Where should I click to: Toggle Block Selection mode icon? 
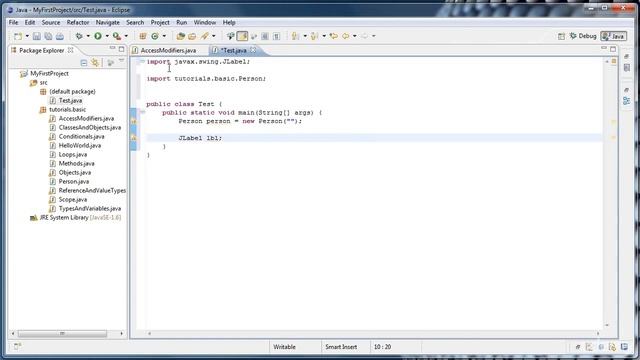265,36
